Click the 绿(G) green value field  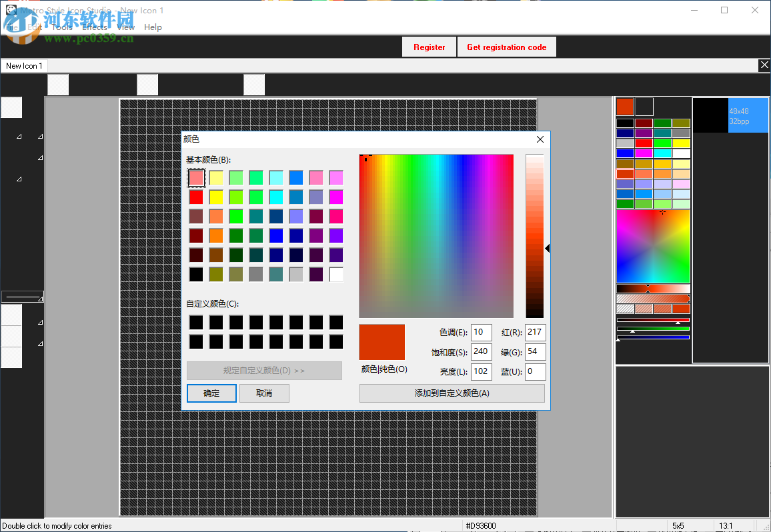pyautogui.click(x=536, y=351)
